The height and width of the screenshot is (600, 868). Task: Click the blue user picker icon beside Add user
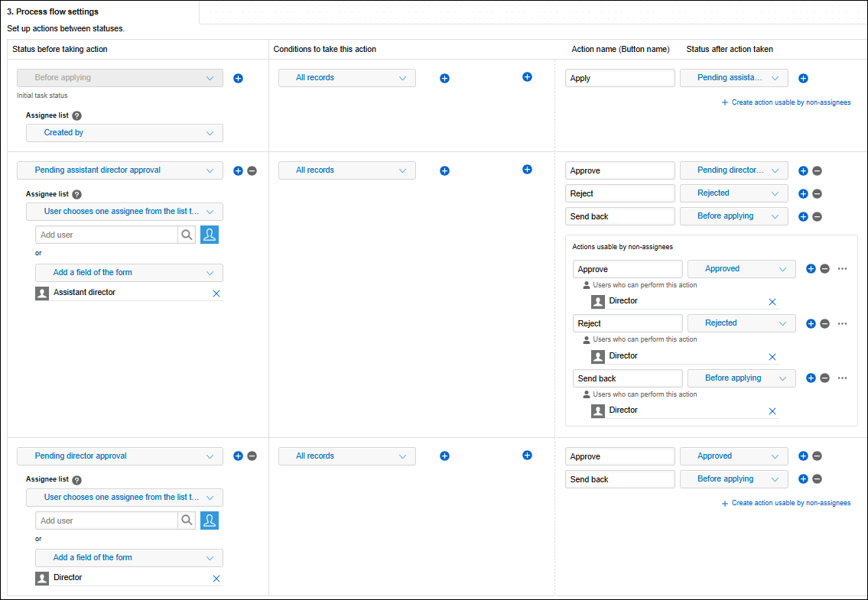pyautogui.click(x=210, y=235)
